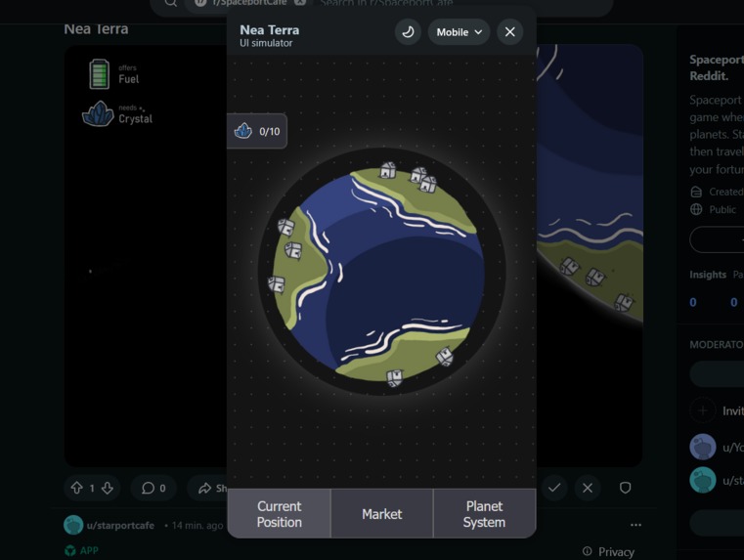
Task: Downvote the Nea Terra post
Action: 108,488
